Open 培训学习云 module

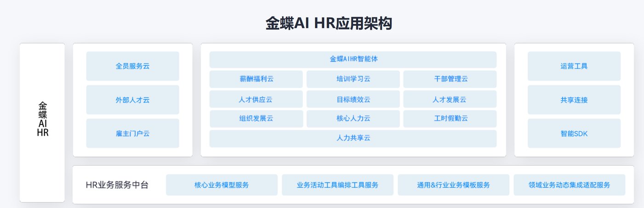pyautogui.click(x=353, y=79)
